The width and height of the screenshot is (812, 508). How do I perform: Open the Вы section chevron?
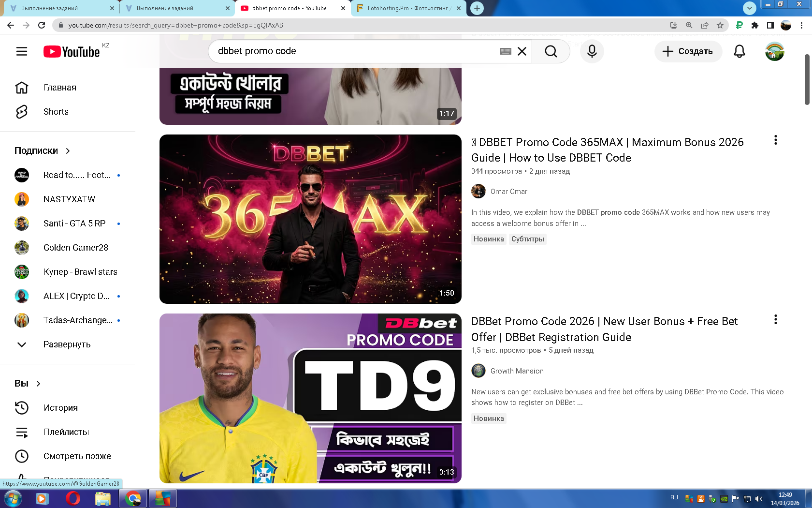click(38, 384)
